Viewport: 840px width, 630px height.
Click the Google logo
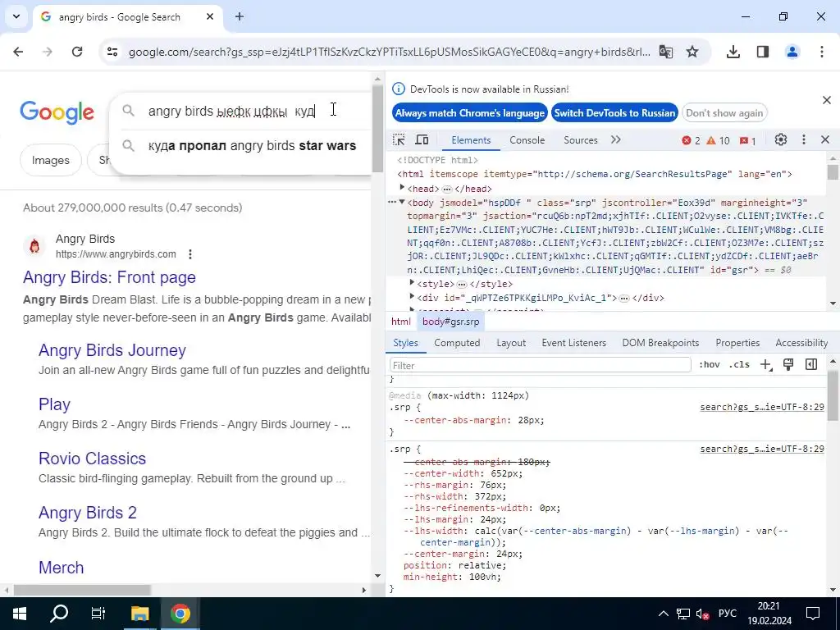point(57,112)
